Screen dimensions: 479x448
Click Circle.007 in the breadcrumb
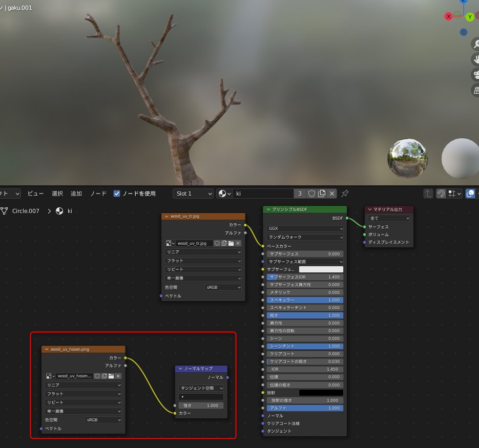coord(26,211)
